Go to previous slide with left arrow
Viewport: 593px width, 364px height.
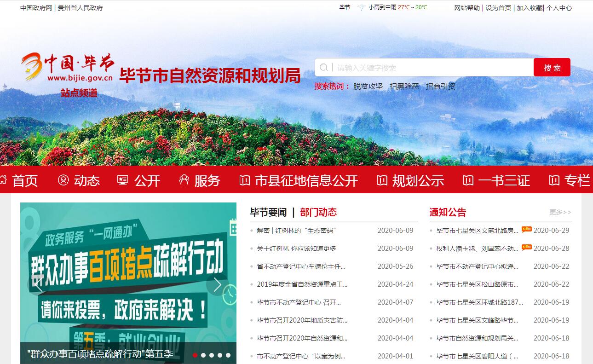pyautogui.click(x=39, y=285)
